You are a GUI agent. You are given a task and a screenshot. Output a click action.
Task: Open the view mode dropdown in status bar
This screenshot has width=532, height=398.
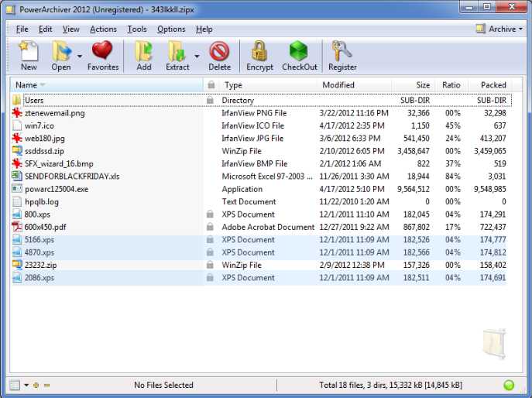[x=26, y=385]
